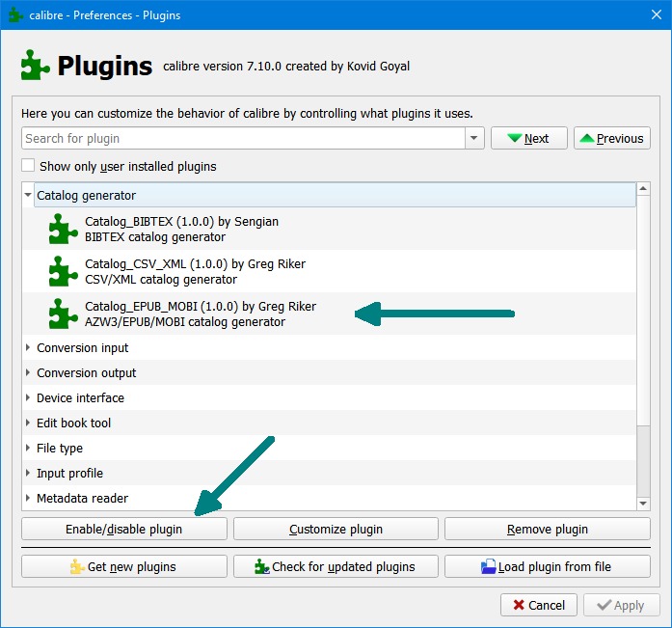Expand the Input profile category
This screenshot has width=672, height=628.
(28, 473)
